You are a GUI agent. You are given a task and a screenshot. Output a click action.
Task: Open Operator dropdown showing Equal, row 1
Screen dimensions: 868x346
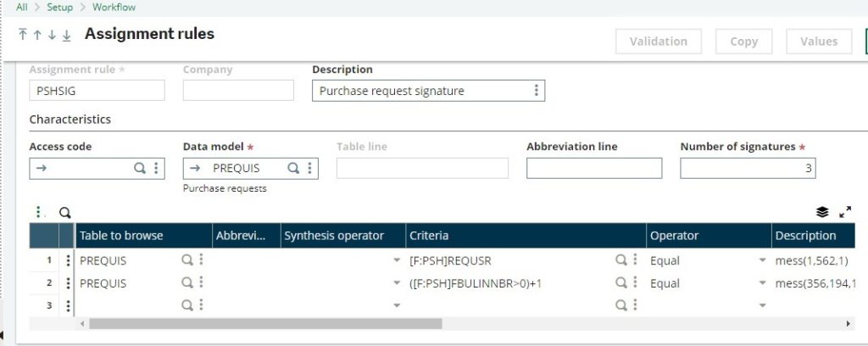[x=762, y=260]
